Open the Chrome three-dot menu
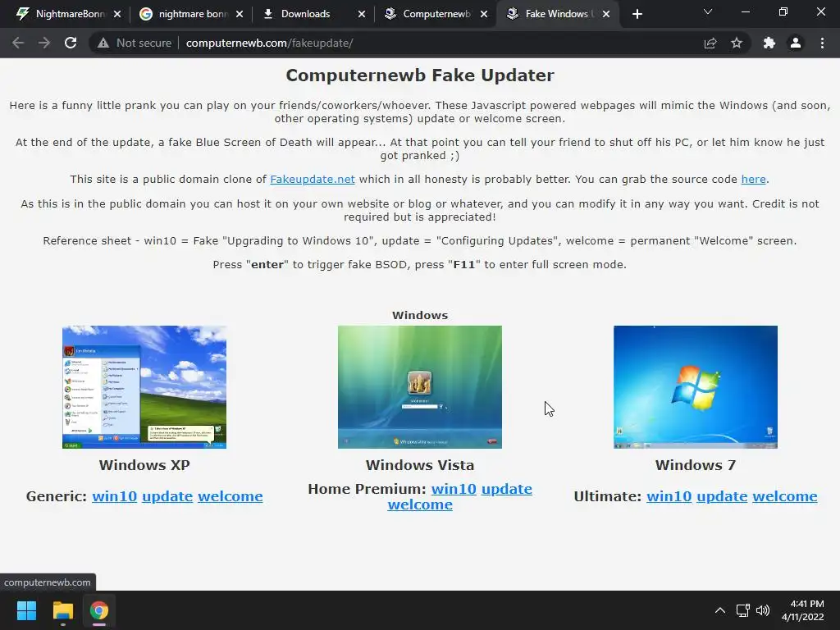This screenshot has height=630, width=840. (x=822, y=43)
